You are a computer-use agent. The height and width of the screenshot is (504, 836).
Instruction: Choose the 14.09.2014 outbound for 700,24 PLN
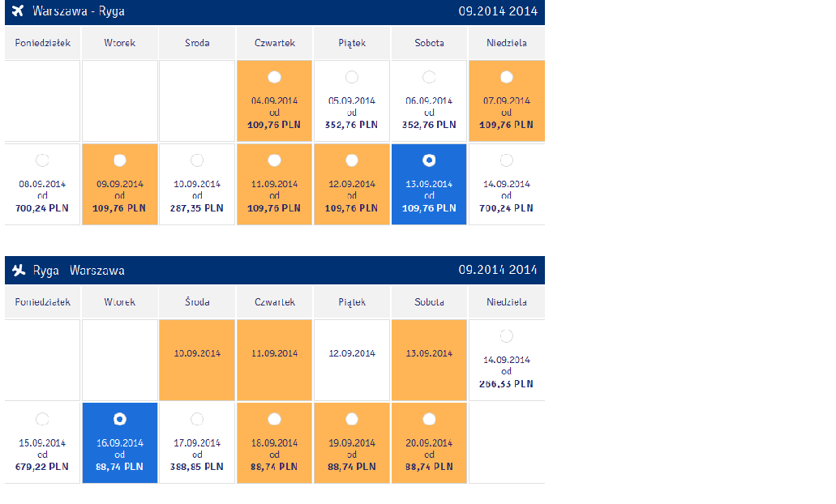(x=507, y=160)
